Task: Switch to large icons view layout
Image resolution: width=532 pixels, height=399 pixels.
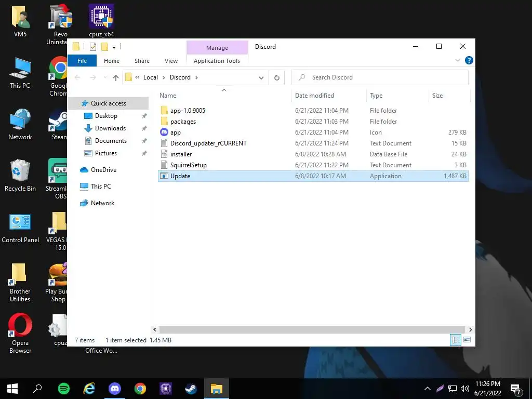Action: [x=467, y=340]
